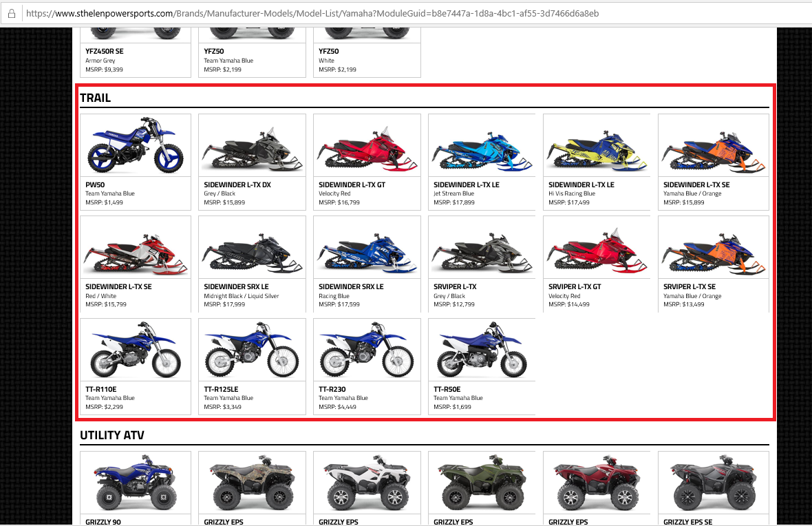Open the TT-R110E dirt bike image
This screenshot has height=526, width=812.
pos(136,350)
